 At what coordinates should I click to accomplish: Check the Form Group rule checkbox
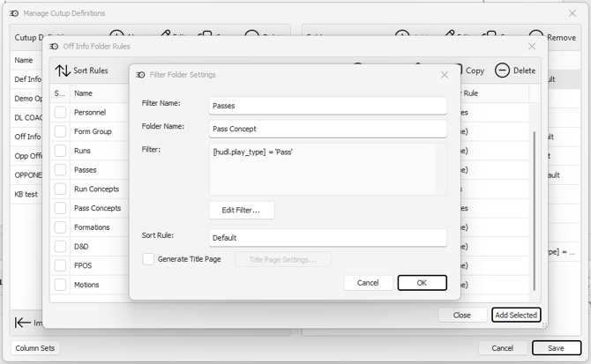point(60,131)
